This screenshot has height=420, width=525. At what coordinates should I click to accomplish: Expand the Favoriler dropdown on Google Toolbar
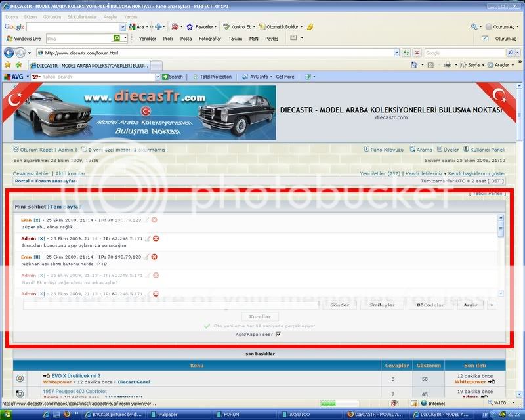(x=216, y=26)
